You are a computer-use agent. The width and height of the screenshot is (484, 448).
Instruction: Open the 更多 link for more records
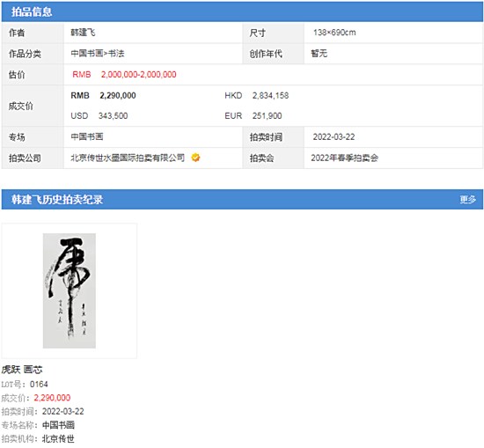(468, 200)
